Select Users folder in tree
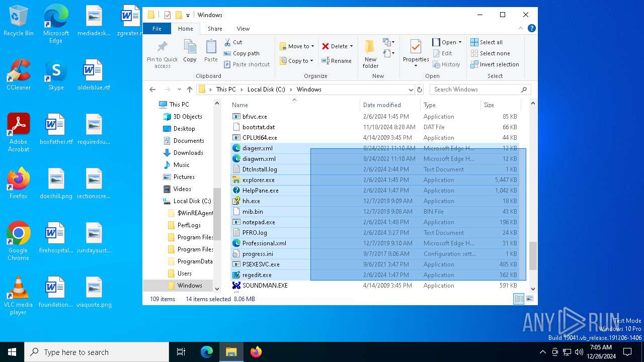The image size is (644, 362). (184, 274)
